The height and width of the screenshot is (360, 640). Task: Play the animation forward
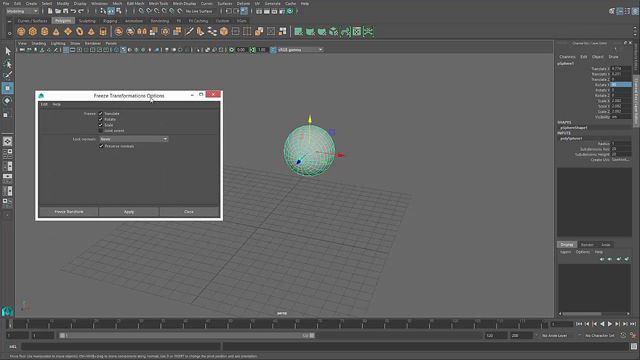[610, 324]
